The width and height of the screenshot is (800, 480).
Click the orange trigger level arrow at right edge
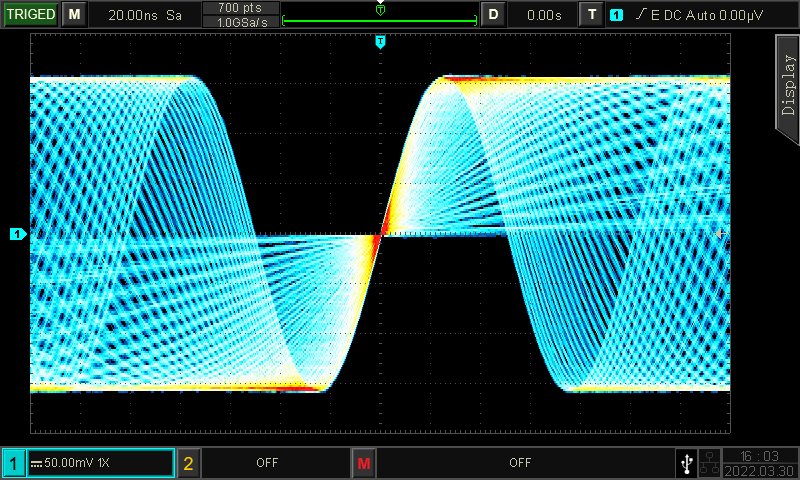click(719, 232)
